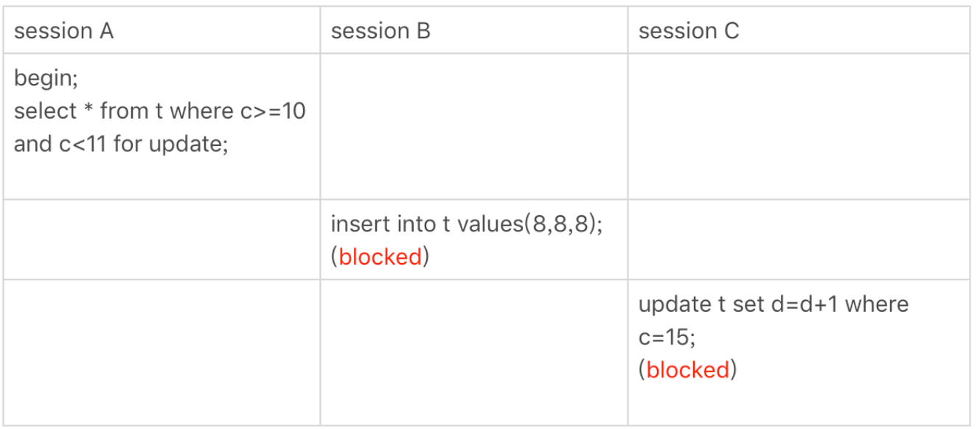Click the empty session A cell in the insert row

click(161, 240)
